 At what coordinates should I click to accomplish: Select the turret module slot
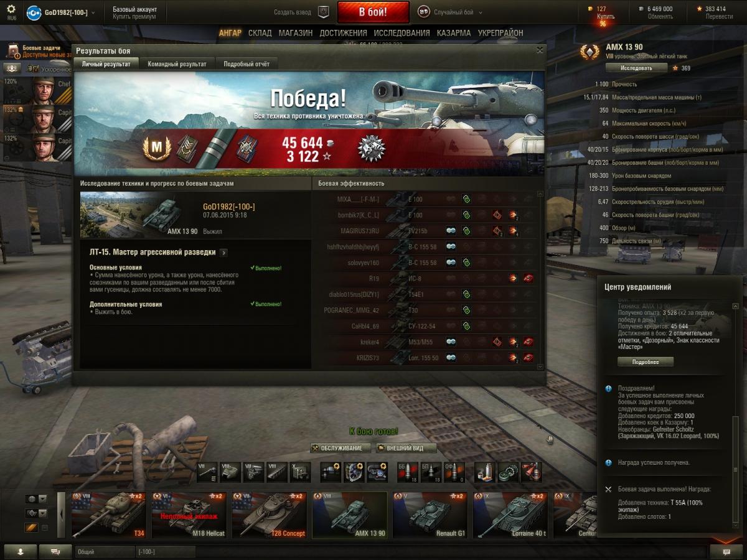point(230,472)
